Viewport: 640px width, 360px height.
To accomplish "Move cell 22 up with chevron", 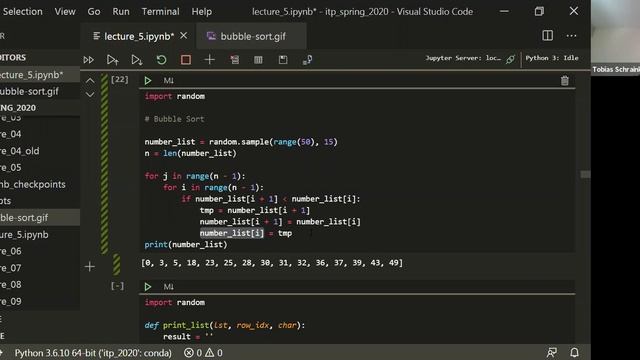I will pyautogui.click(x=90, y=81).
